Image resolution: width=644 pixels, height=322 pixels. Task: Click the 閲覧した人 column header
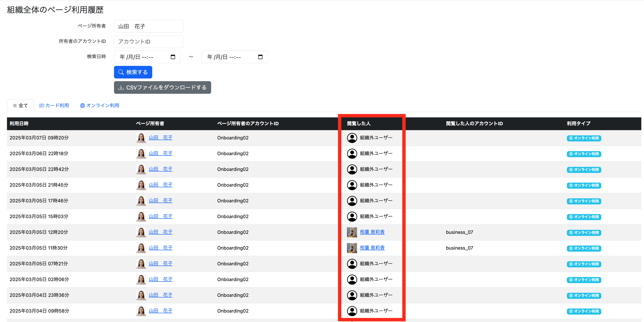(358, 123)
